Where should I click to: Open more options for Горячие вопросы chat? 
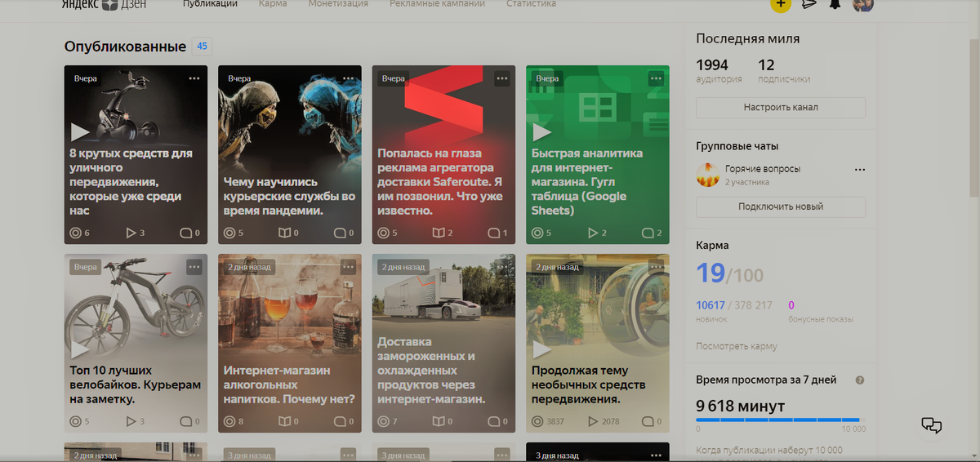tap(859, 170)
